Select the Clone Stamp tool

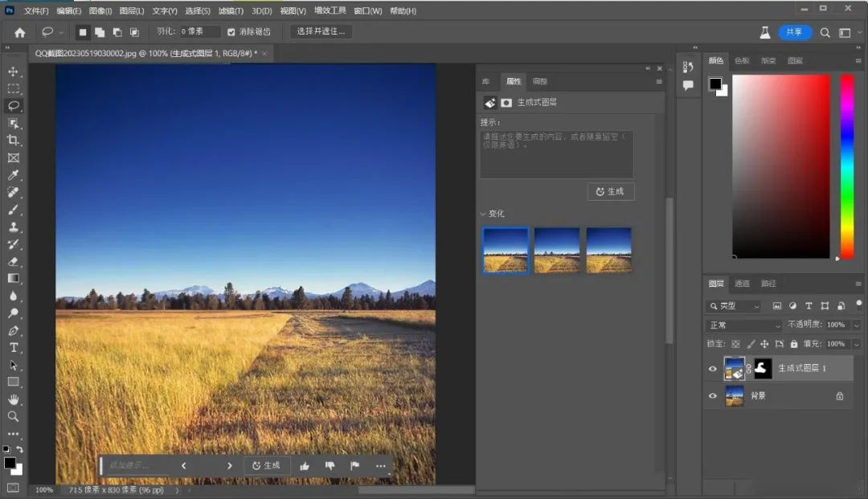coord(14,227)
